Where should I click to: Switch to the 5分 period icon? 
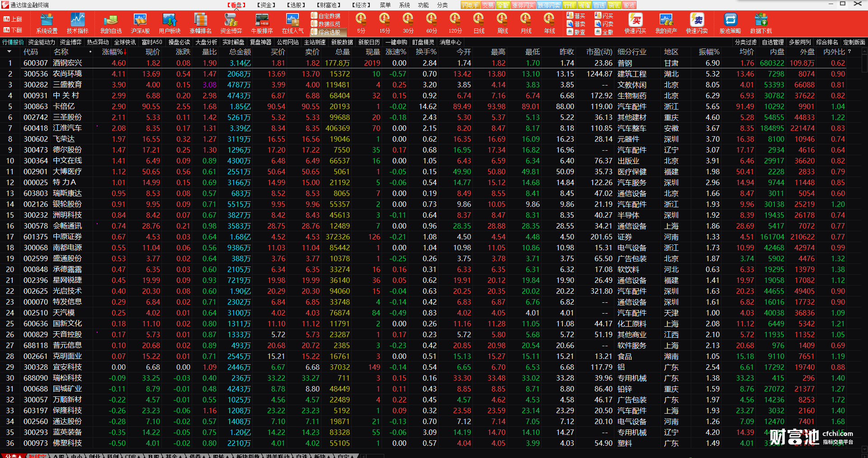click(361, 24)
